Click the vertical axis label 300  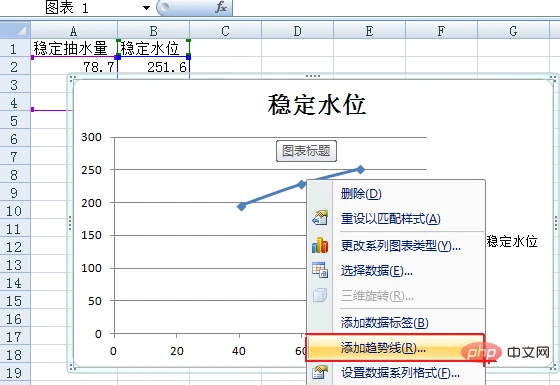[x=91, y=137]
